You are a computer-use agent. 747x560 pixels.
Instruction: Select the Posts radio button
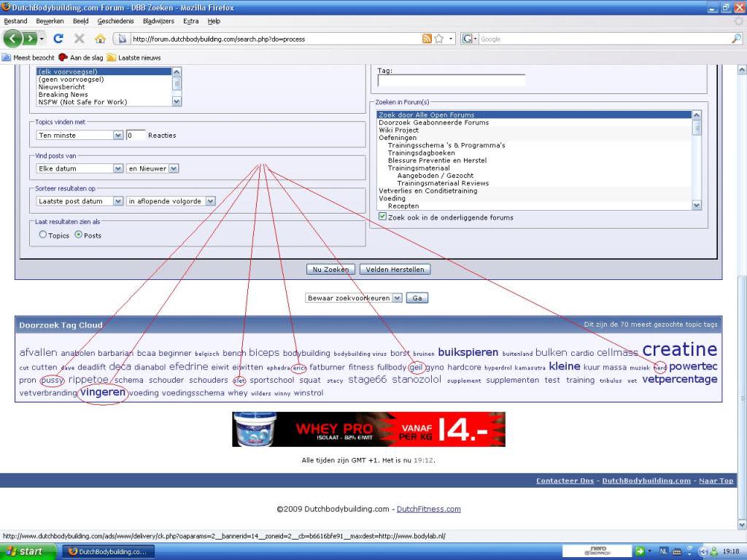pos(79,236)
